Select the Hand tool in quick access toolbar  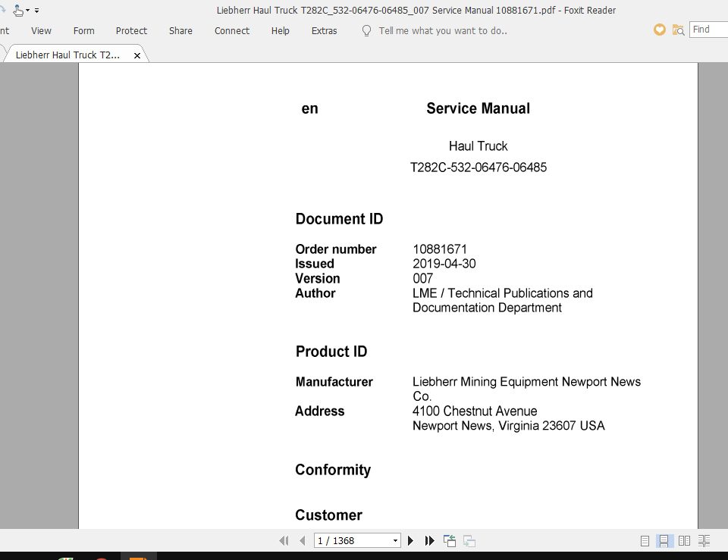(18, 10)
